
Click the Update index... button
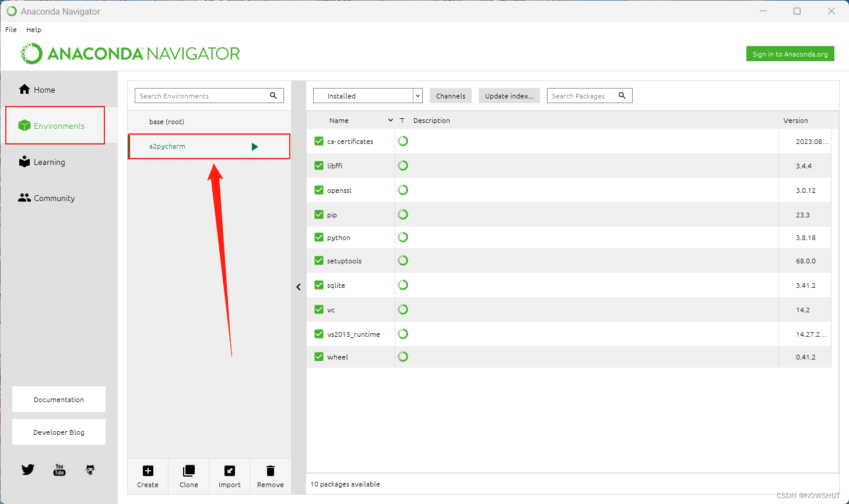point(509,96)
